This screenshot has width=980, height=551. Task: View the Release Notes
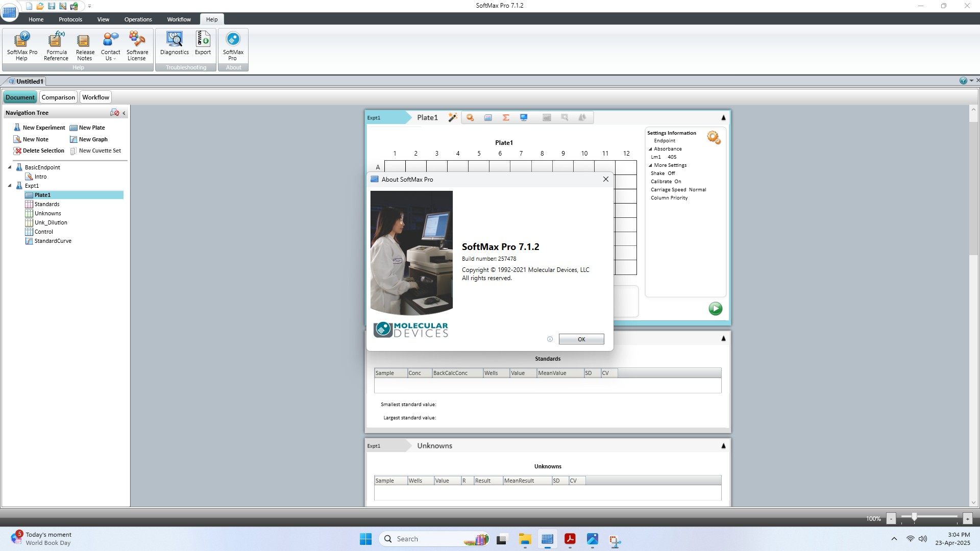click(85, 46)
